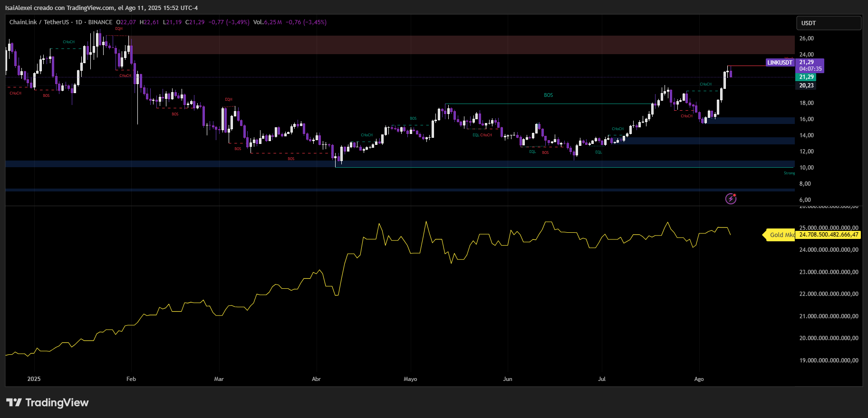Viewport: 868px width, 418px height.
Task: Select the Vol. 6,25 M volume readout
Action: 267,22
